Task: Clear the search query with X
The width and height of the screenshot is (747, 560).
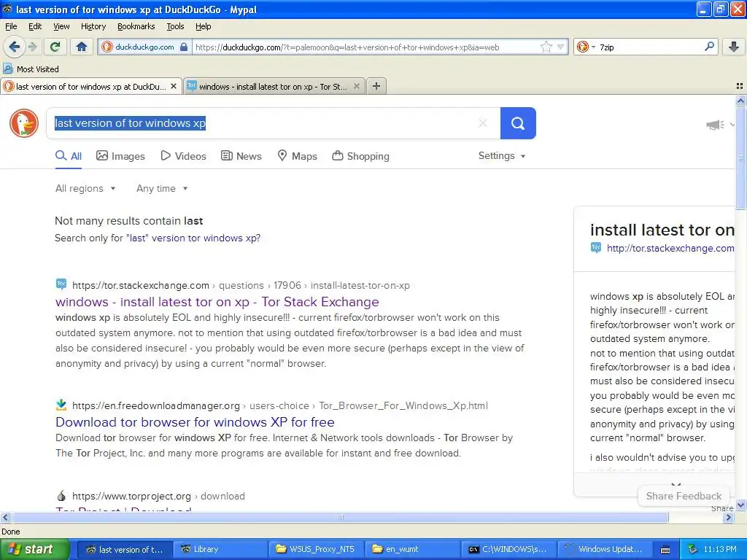Action: coord(483,123)
